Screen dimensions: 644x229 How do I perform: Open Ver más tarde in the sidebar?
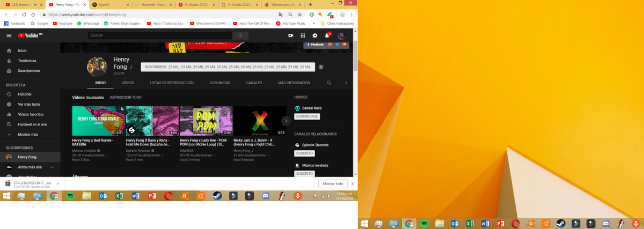click(x=30, y=104)
